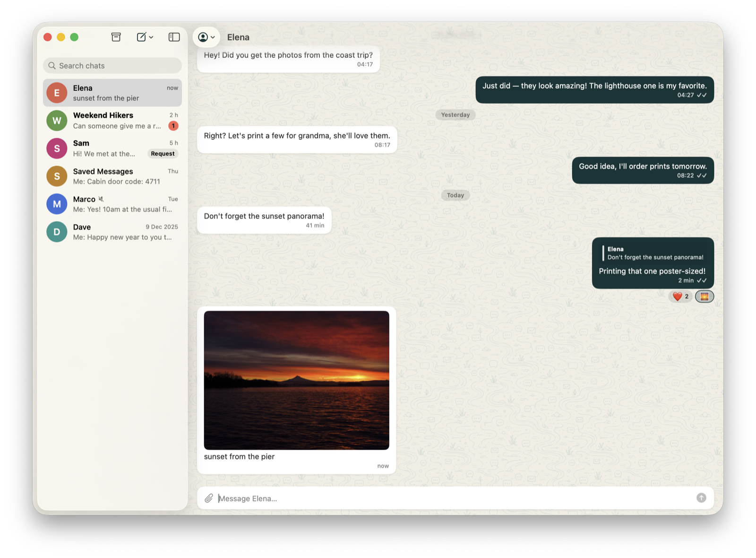Click the Search chats field
The width and height of the screenshot is (756, 558).
pos(112,66)
